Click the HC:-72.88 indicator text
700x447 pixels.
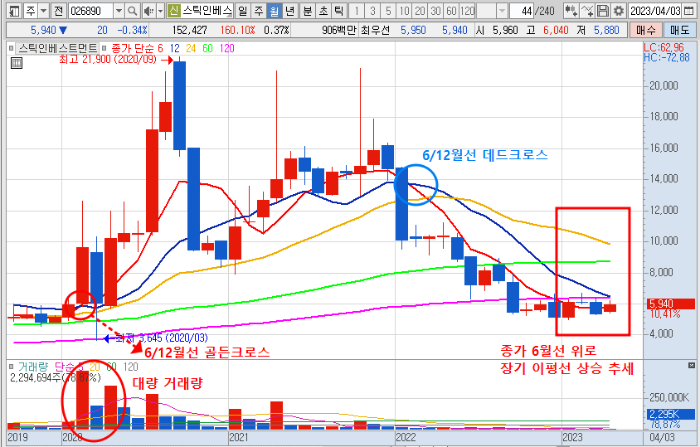pos(667,57)
